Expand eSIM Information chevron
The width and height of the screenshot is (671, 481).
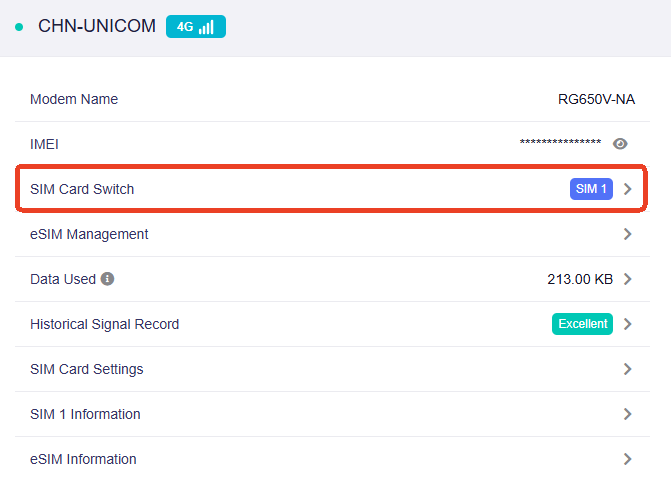pos(628,459)
